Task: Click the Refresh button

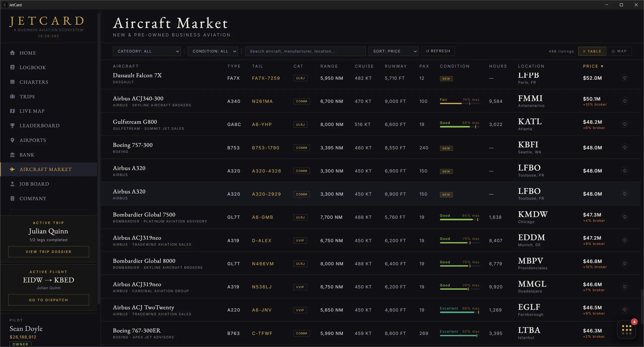Action: click(438, 51)
